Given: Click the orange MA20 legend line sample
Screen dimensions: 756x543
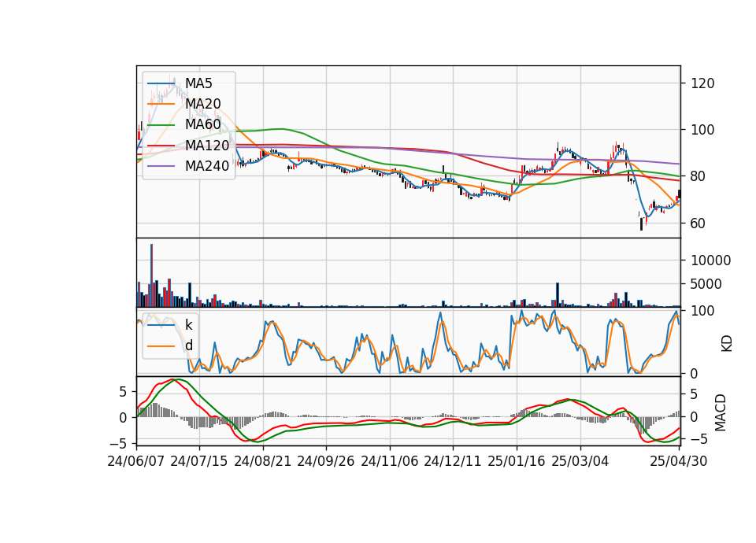Looking at the screenshot, I should click(x=161, y=104).
